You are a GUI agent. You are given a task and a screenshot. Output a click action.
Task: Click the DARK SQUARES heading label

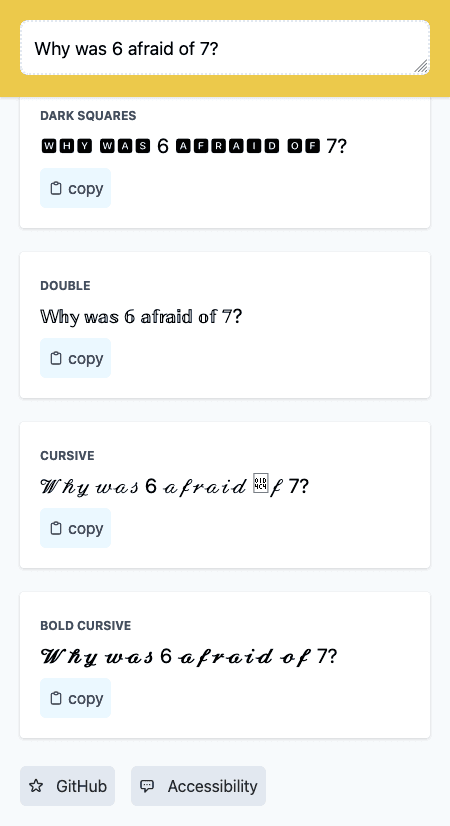pyautogui.click(x=89, y=115)
